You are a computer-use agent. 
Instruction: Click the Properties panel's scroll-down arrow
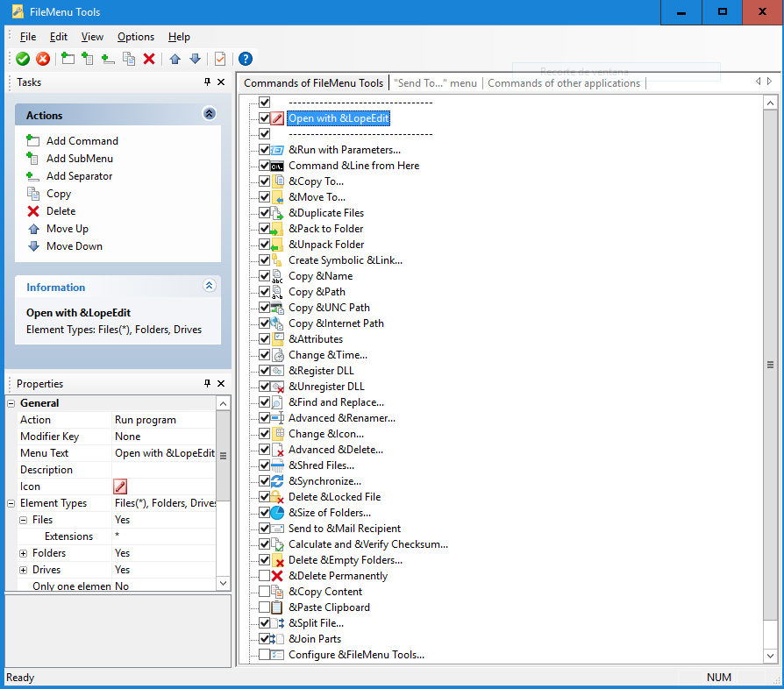click(x=223, y=583)
